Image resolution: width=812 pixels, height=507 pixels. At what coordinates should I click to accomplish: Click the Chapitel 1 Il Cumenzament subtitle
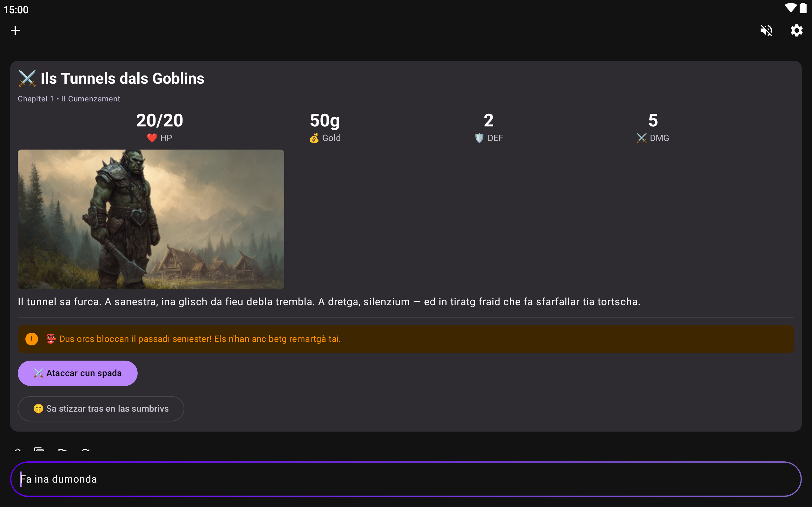(x=69, y=99)
